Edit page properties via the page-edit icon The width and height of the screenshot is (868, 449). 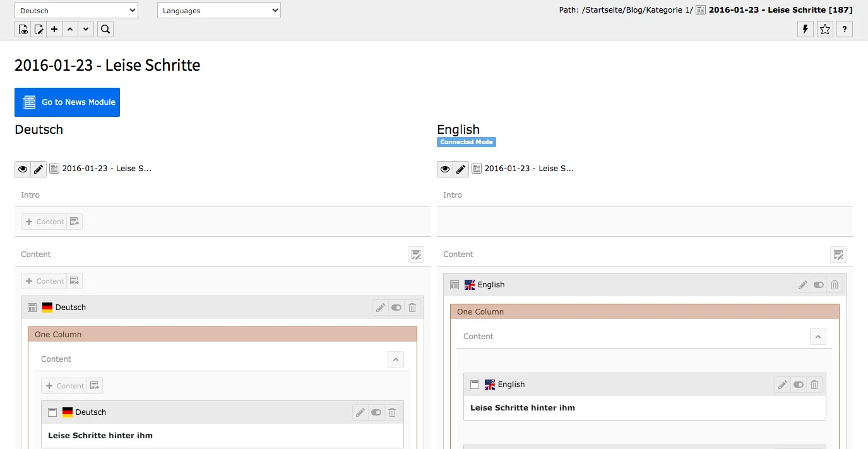click(x=39, y=29)
